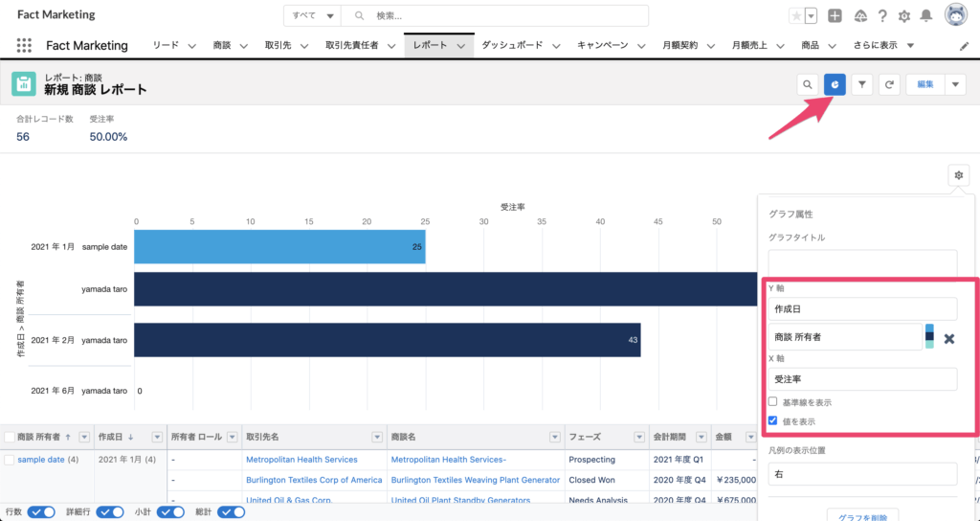980x521 pixels.
Task: Open the すべて search scope dropdown
Action: (316, 16)
